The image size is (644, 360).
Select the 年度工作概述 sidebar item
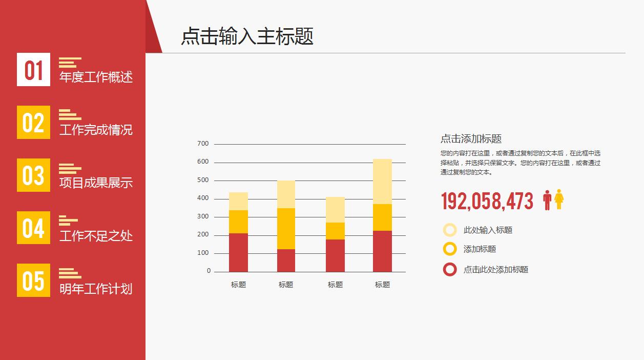pyautogui.click(x=95, y=78)
